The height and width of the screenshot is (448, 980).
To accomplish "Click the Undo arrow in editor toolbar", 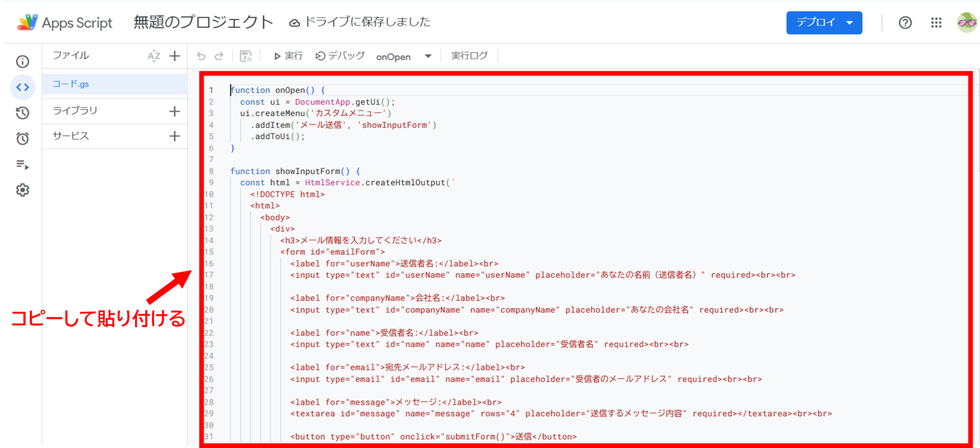I will pyautogui.click(x=201, y=56).
